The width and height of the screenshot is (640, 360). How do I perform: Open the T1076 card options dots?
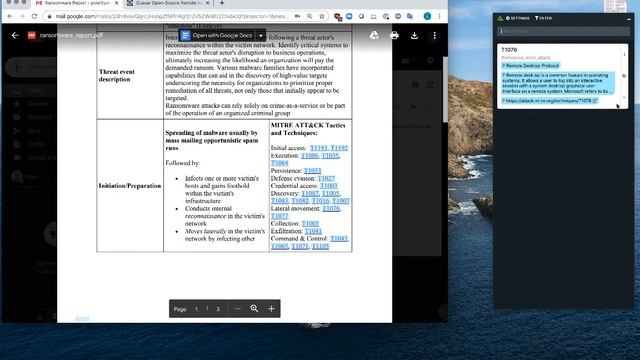tap(624, 54)
